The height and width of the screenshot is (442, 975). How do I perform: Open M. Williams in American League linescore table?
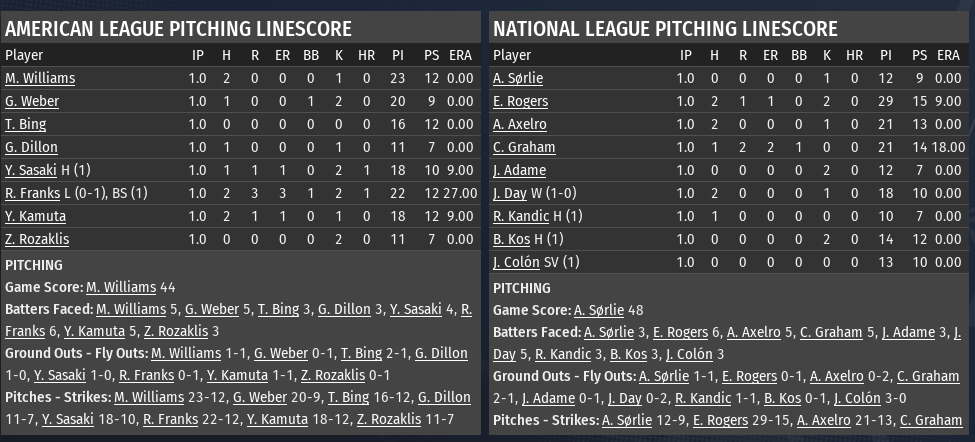40,78
